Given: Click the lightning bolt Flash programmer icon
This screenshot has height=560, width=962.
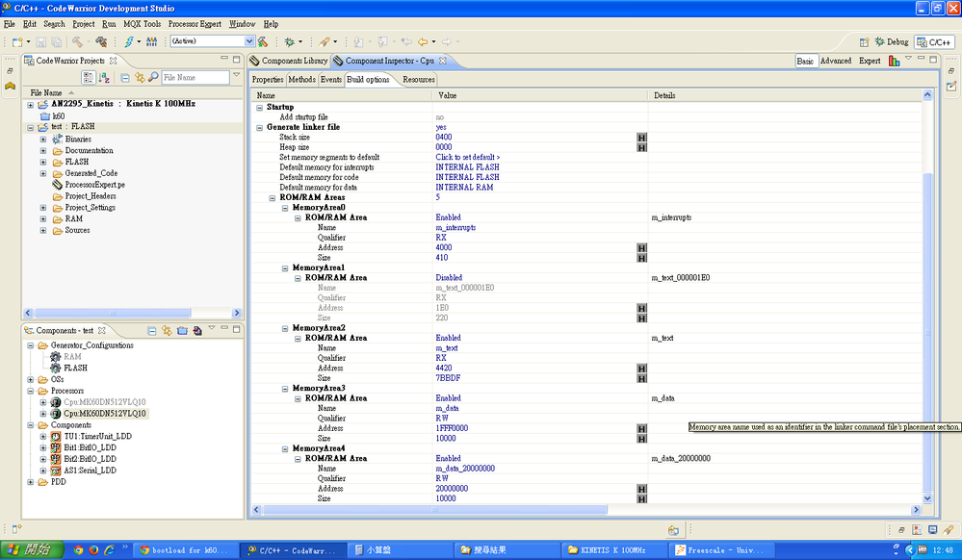Looking at the screenshot, I should coord(129,41).
